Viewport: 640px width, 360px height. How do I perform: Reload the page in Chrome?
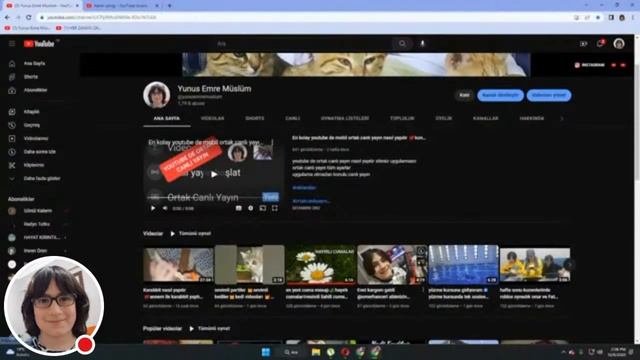tap(29, 18)
